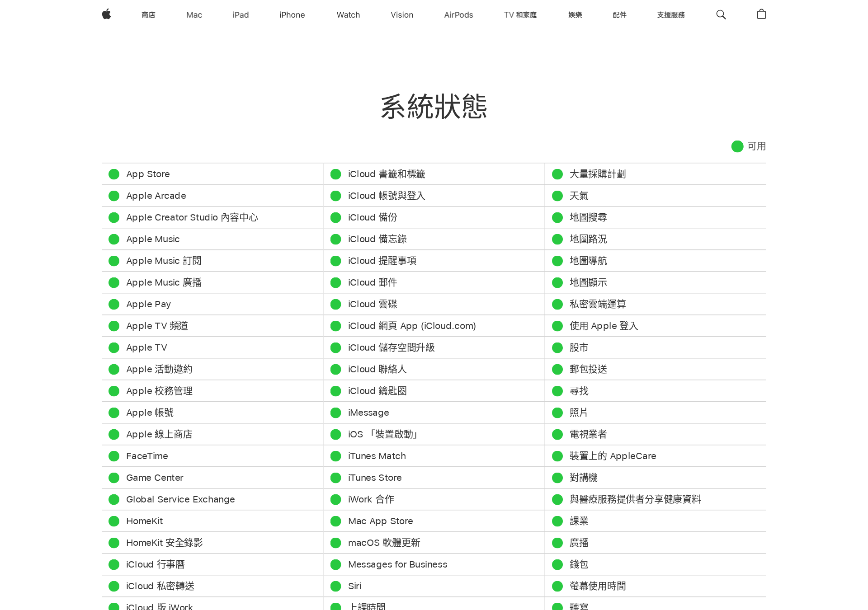
Task: Select iCloud 帳號與登入 entry
Action: click(387, 196)
